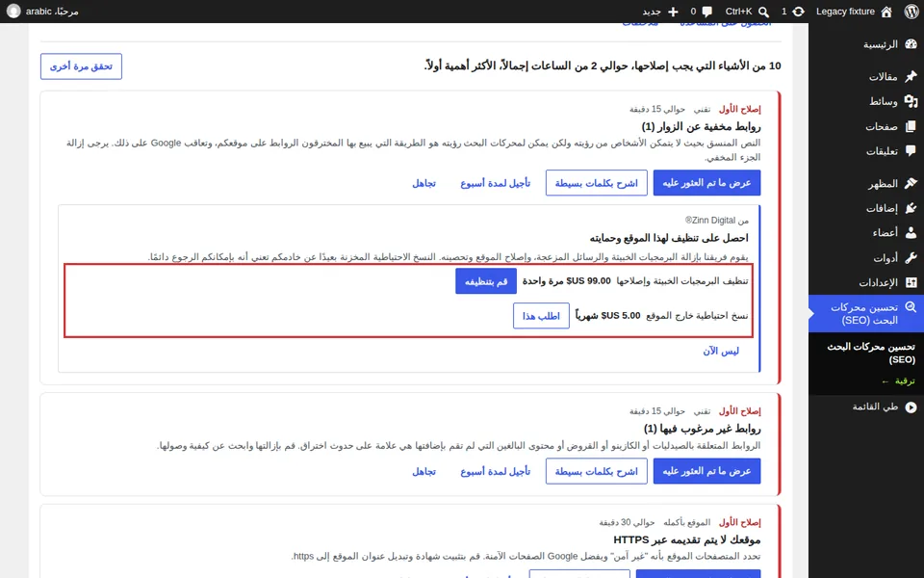Click the أعضاء user icon
The image size is (924, 578).
pos(911,233)
